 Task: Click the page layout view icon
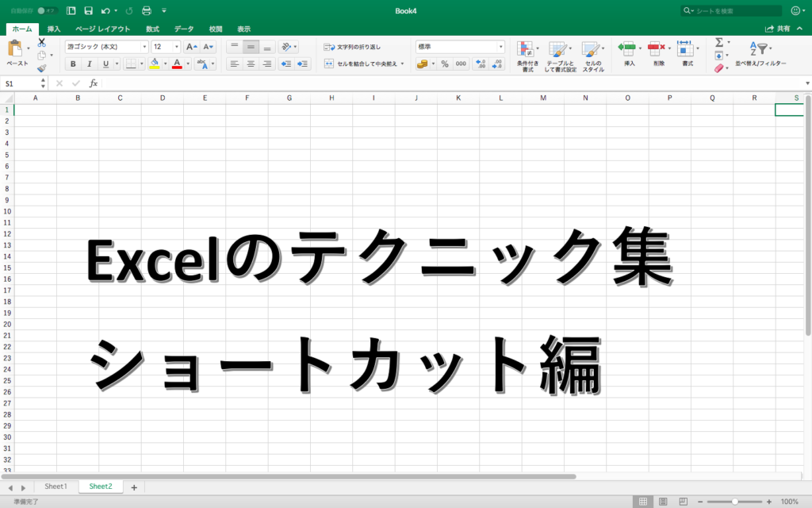click(x=663, y=502)
